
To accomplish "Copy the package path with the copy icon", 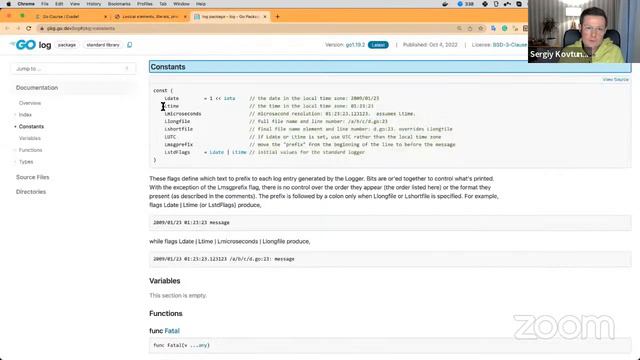I will pos(130,45).
